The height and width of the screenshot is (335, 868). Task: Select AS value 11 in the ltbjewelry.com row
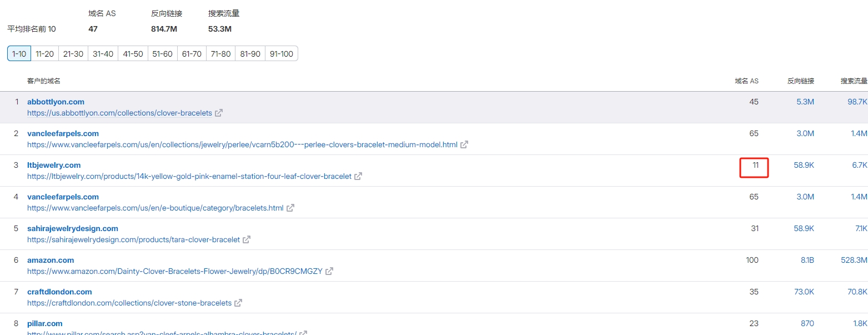tap(755, 165)
